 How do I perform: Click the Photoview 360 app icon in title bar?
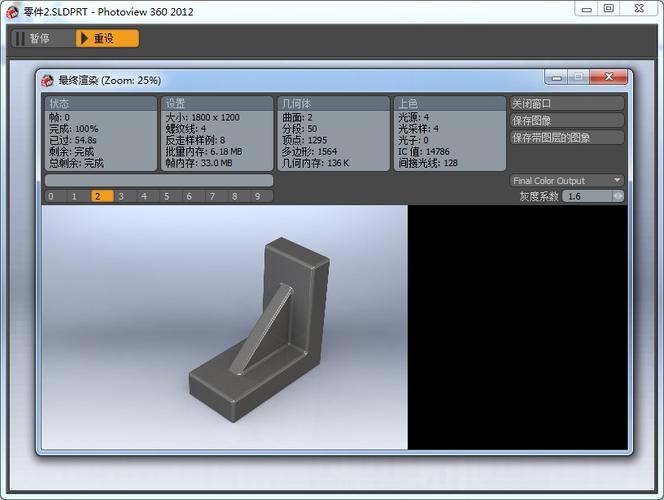(12, 11)
